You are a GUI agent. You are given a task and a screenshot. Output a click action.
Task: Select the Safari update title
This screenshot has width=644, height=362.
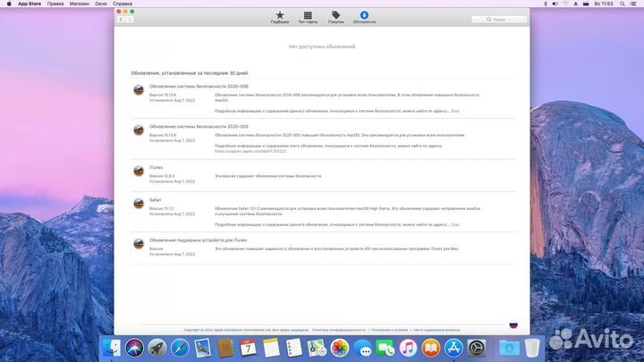click(156, 200)
